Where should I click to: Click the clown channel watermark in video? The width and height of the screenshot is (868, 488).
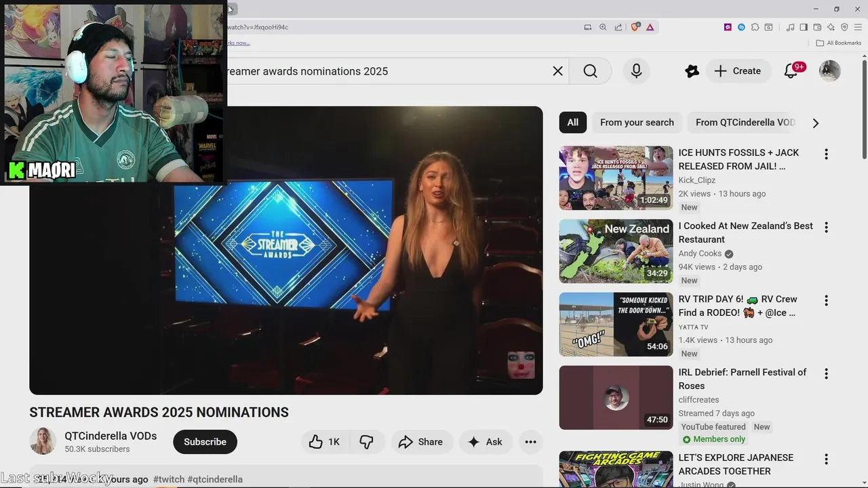[521, 365]
